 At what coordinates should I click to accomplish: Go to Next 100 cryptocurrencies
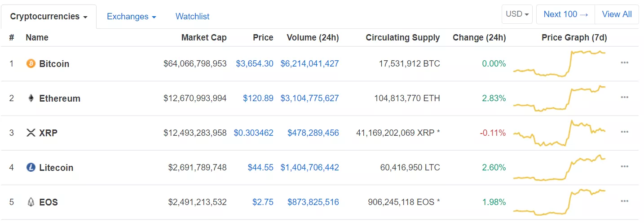[x=565, y=14]
